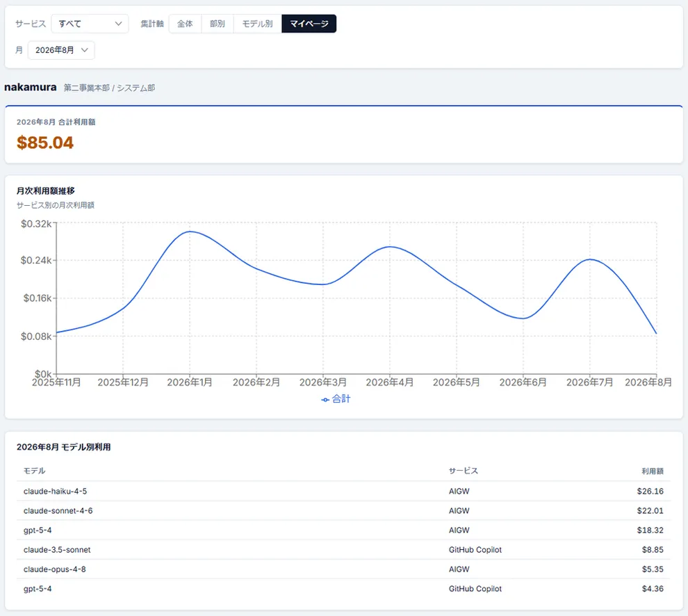Click the chevron icon beside 2026年8月
The height and width of the screenshot is (616, 688).
(x=85, y=50)
